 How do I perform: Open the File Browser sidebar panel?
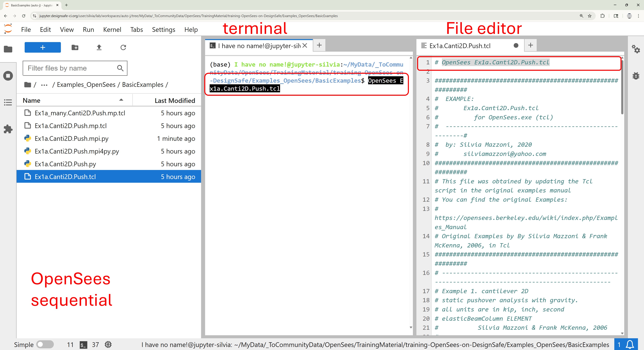8,49
